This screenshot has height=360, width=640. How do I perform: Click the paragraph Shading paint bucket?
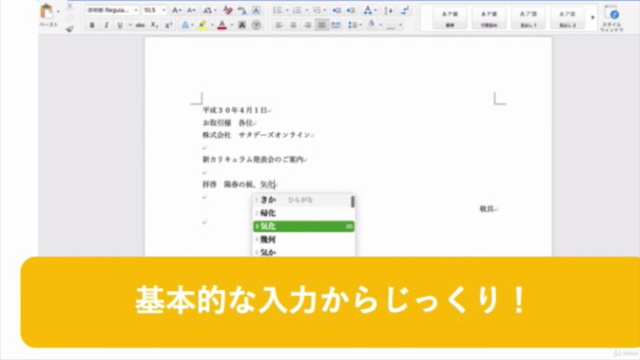pos(371,25)
